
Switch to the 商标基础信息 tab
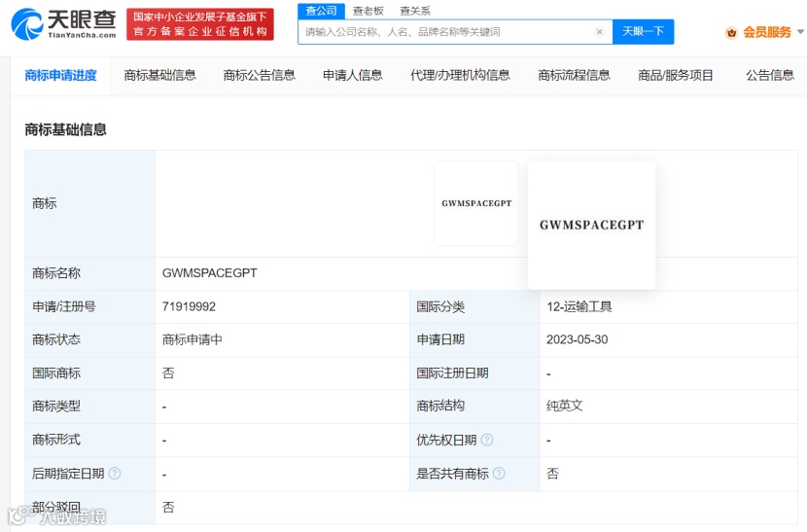tap(160, 76)
